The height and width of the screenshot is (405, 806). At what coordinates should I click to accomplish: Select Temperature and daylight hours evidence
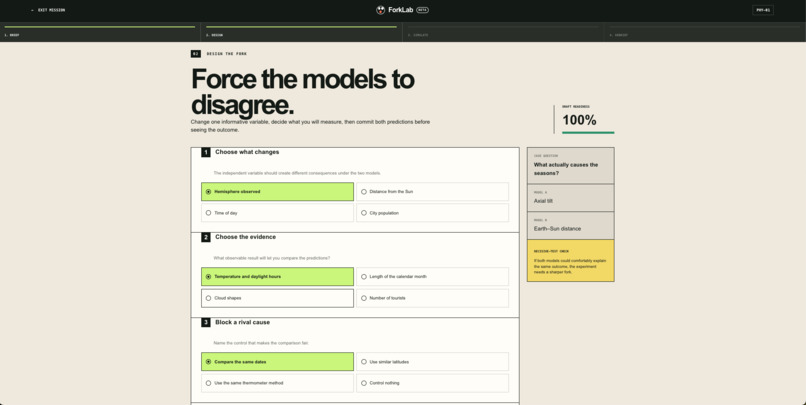[278, 277]
